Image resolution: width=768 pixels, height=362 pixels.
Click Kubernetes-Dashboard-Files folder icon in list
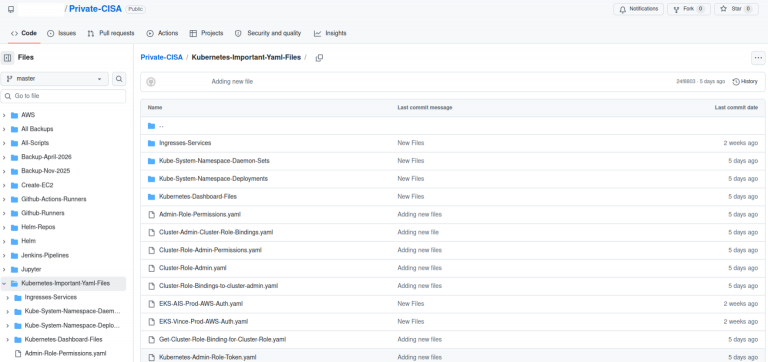pyautogui.click(x=151, y=196)
